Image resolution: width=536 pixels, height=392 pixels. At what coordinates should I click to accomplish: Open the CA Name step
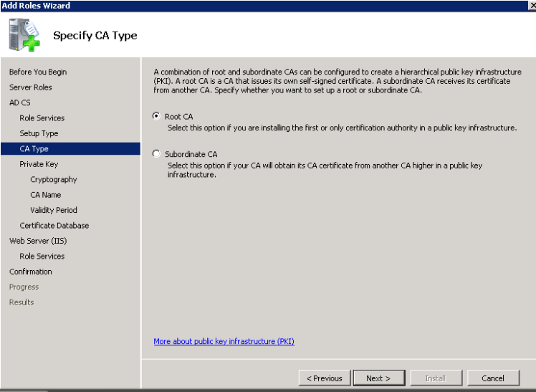point(45,195)
